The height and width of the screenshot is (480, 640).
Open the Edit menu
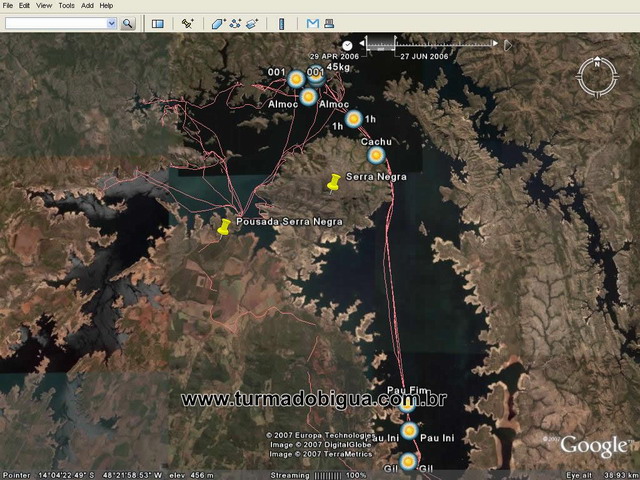[x=24, y=6]
